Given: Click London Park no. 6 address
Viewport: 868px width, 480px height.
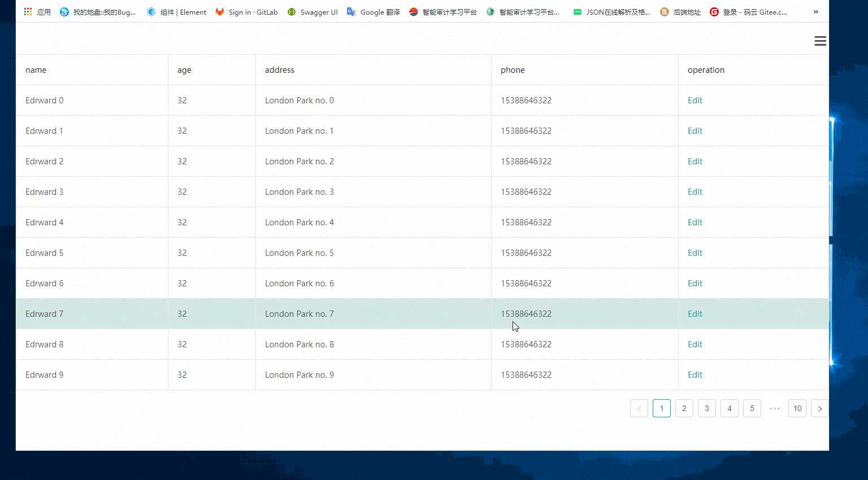Looking at the screenshot, I should click(300, 283).
